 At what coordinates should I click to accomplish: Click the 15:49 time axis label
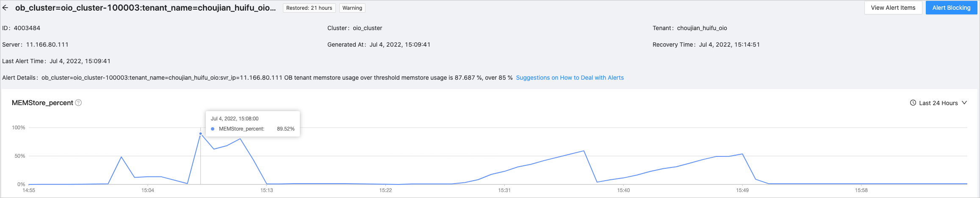742,190
